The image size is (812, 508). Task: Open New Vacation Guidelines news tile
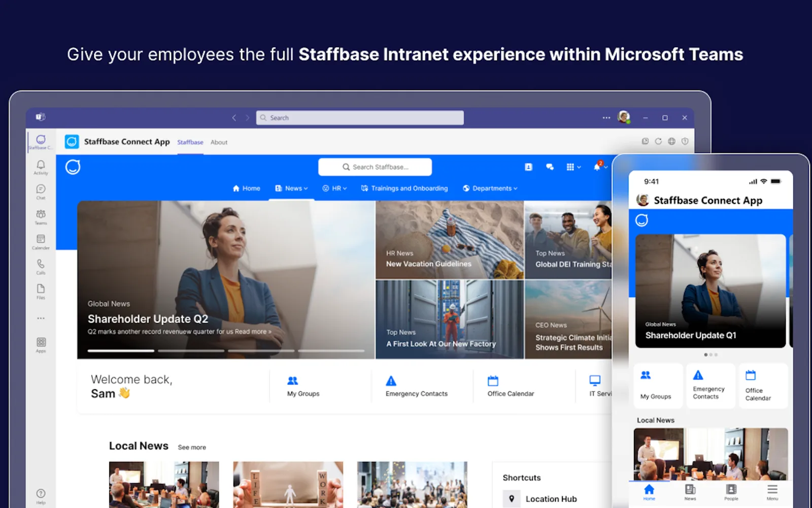coord(450,240)
